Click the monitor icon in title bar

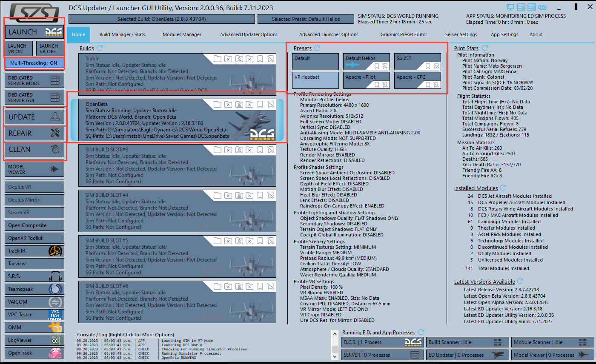coord(511,7)
